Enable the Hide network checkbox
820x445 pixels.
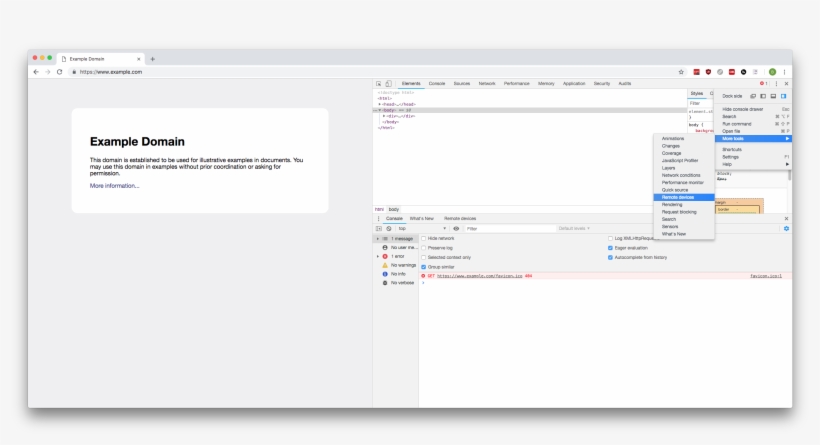[x=424, y=239]
